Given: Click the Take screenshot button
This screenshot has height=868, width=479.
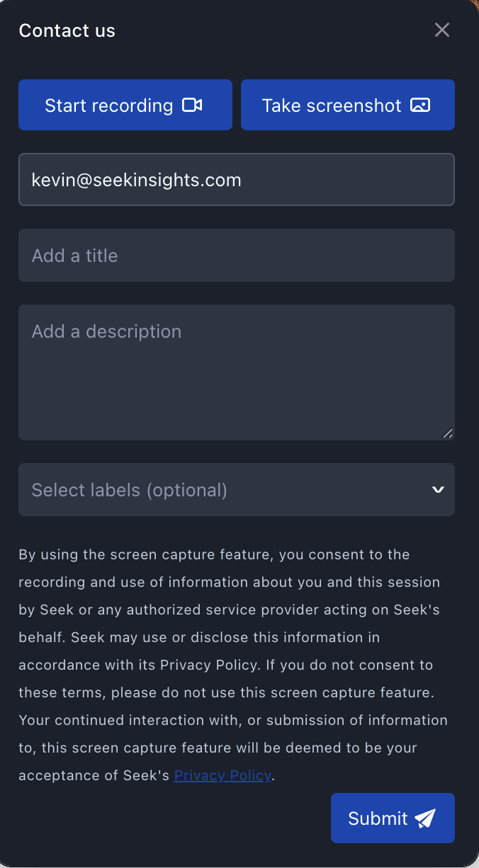Looking at the screenshot, I should click(348, 105).
